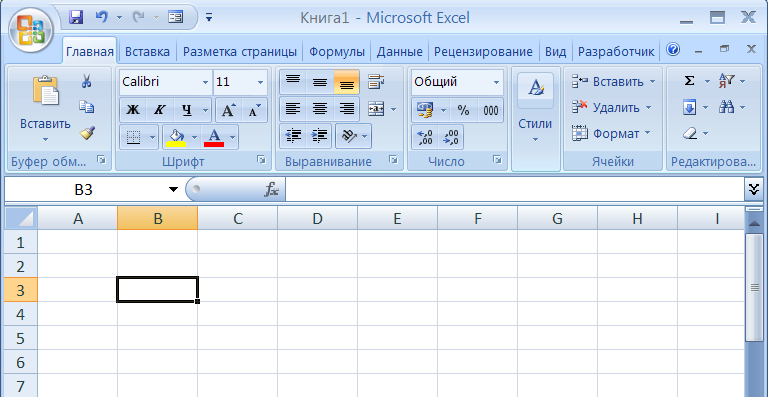768x397 pixels.
Task: Decrease indent icon
Action: (x=293, y=136)
